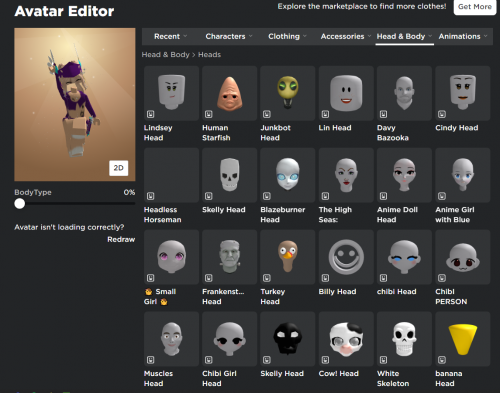The image size is (500, 393).
Task: Open the Animations dropdown tab
Action: coord(463,36)
